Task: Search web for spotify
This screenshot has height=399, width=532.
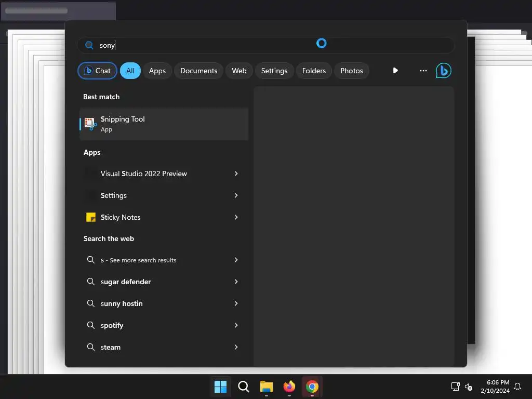Action: (x=164, y=325)
